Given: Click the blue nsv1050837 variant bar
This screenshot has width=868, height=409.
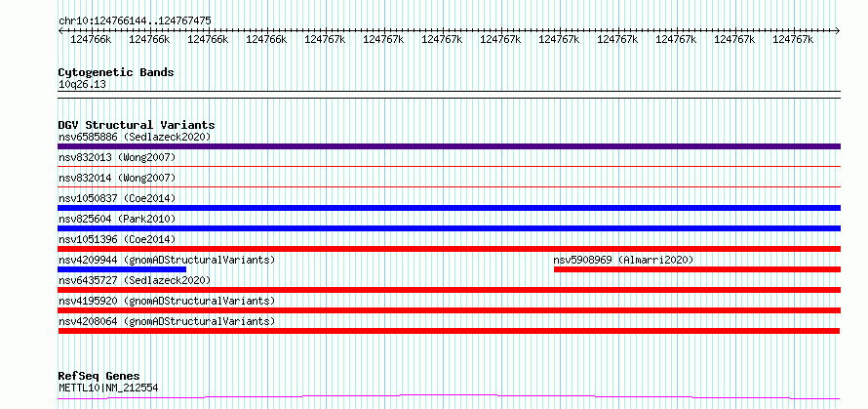Looking at the screenshot, I should pyautogui.click(x=449, y=208).
